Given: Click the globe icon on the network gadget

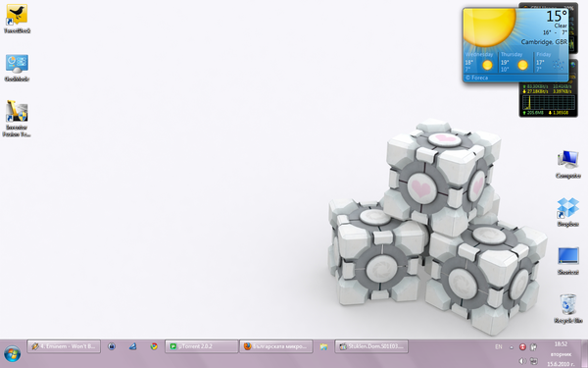Looking at the screenshot, I should [x=573, y=65].
